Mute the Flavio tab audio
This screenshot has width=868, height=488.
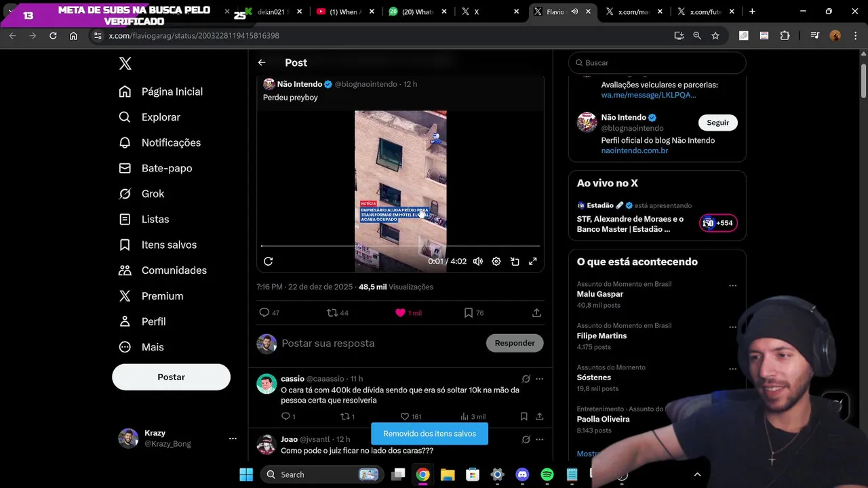[574, 12]
